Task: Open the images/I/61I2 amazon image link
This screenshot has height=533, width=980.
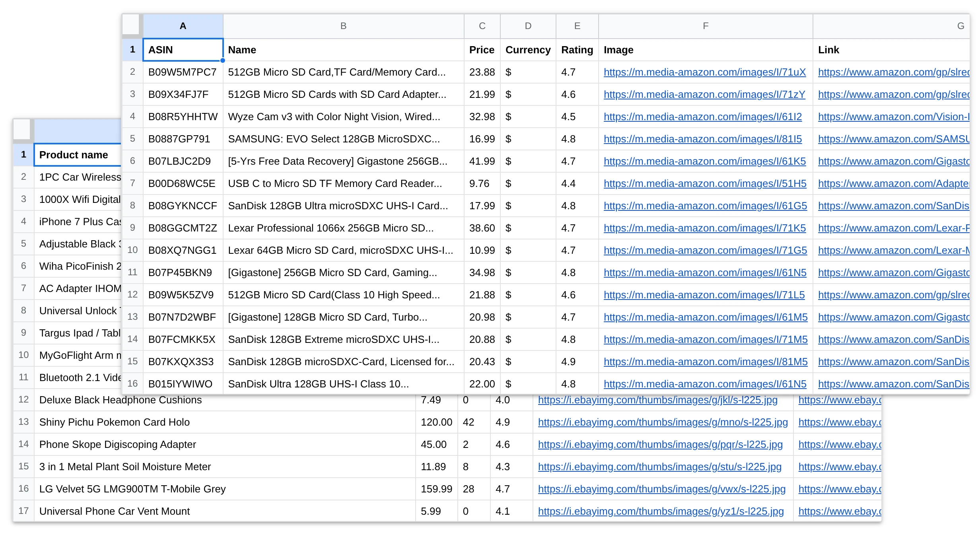Action: pyautogui.click(x=703, y=117)
